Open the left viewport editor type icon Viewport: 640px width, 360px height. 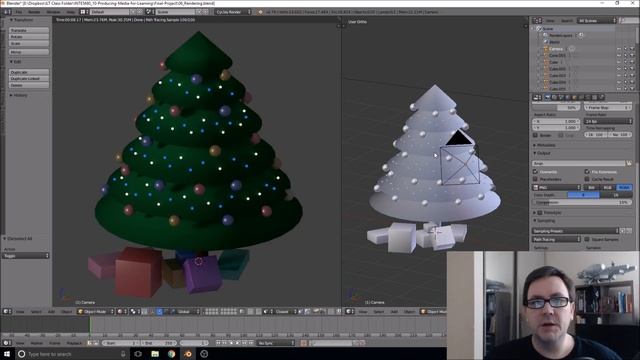pyautogui.click(x=7, y=311)
